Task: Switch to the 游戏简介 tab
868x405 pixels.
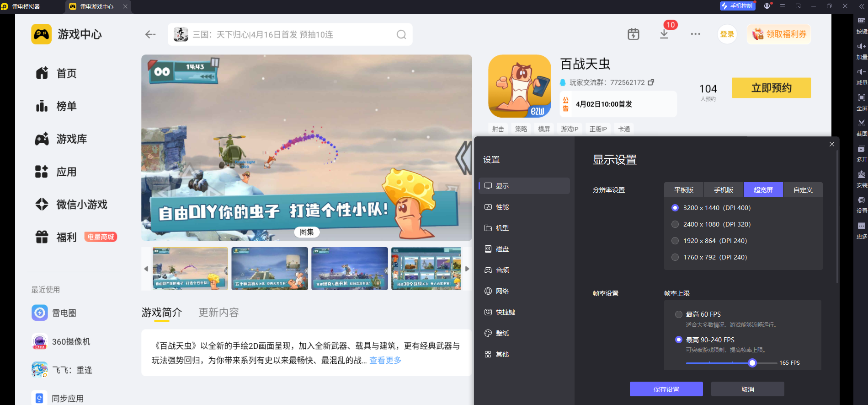Action: tap(162, 313)
